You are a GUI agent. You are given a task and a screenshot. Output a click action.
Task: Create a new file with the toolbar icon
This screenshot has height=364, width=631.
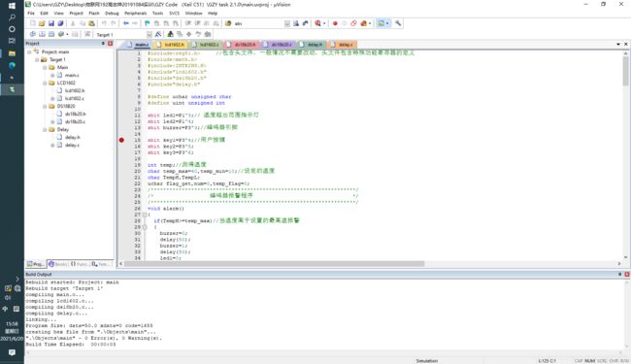pyautogui.click(x=33, y=23)
